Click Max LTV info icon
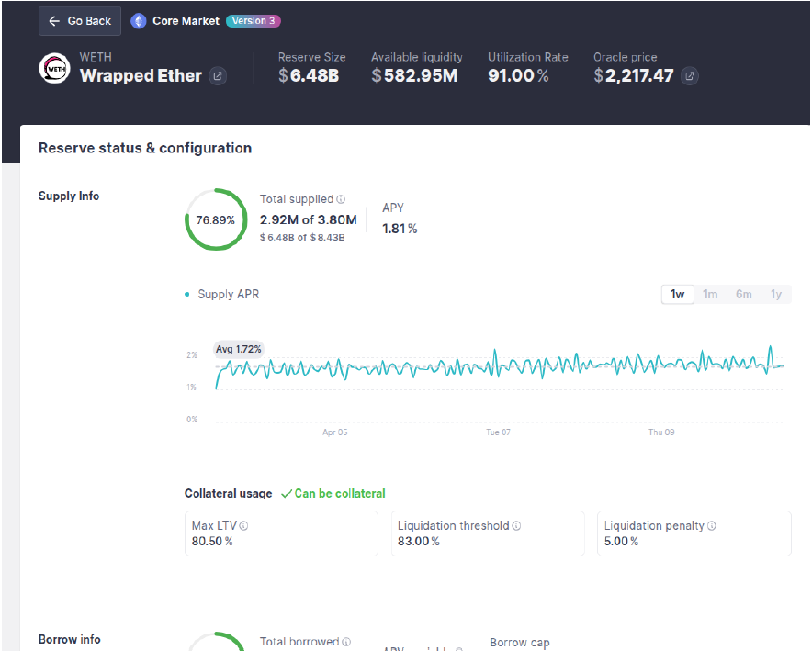Screen dimensions: 812x651 243,526
